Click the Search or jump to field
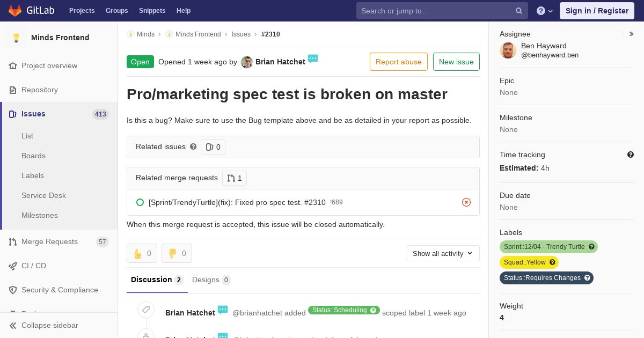Screen dimensions: 644x338 [435, 11]
